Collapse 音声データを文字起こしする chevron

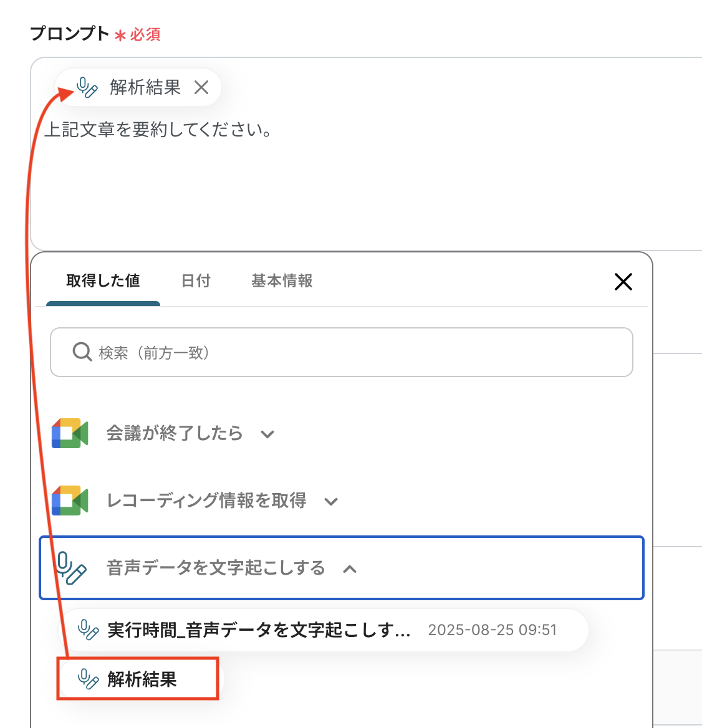(350, 568)
